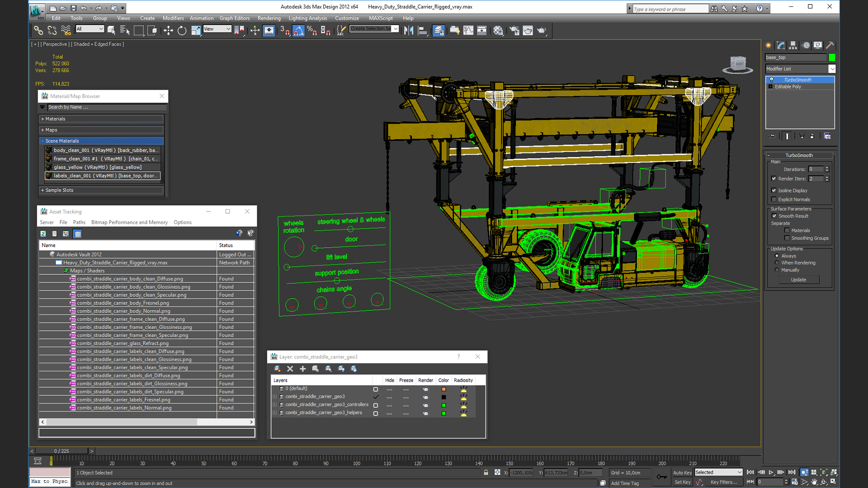Click Auto Key button
Screen dimensions: 868x488
(682, 473)
